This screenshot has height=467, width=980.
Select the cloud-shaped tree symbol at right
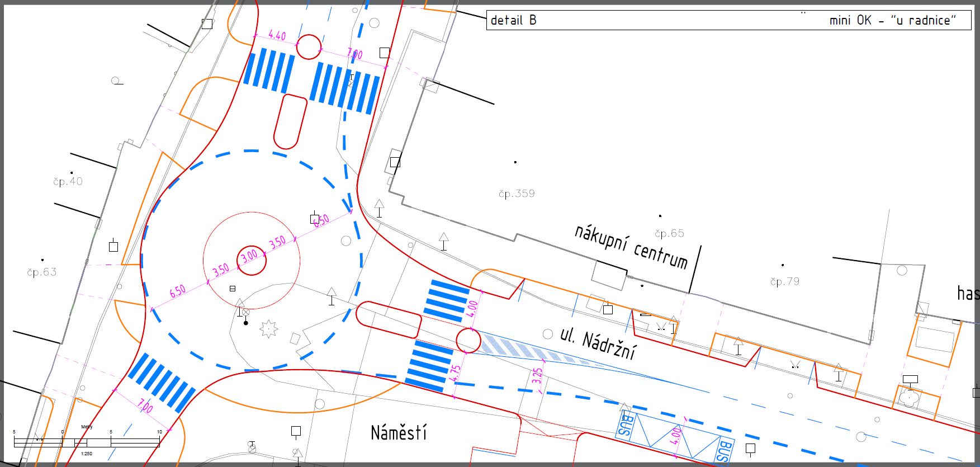[909, 399]
